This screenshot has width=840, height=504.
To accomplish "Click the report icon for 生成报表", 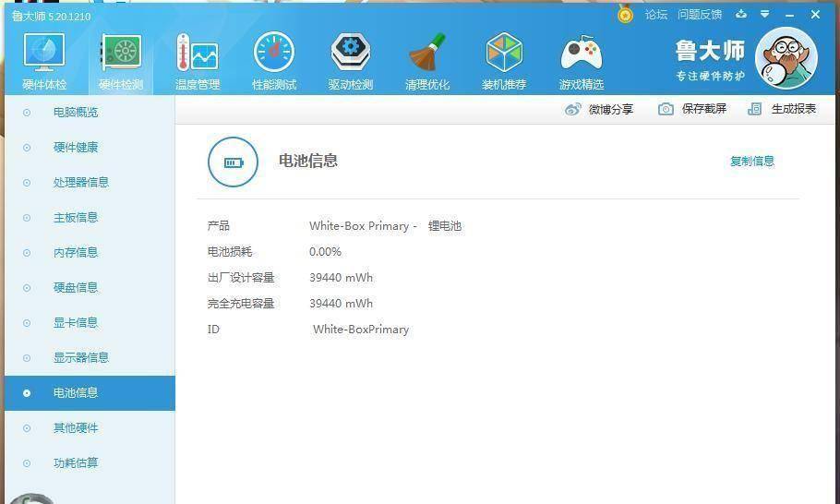I will pos(754,109).
